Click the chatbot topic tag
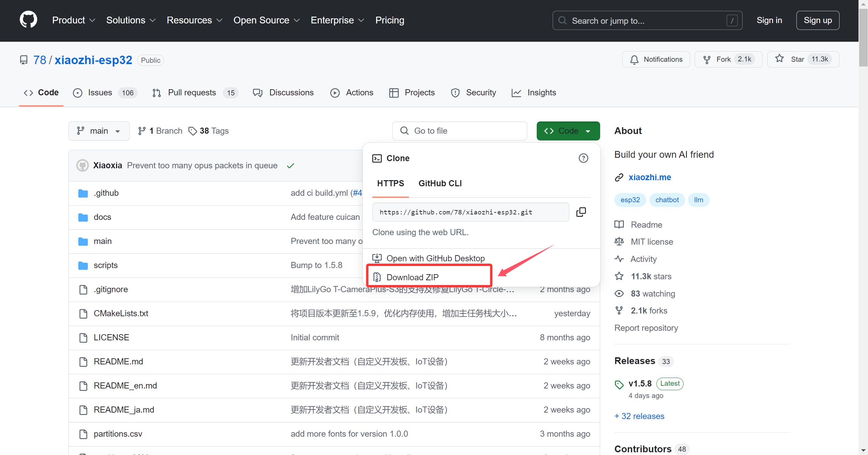868x455 pixels. pos(667,200)
